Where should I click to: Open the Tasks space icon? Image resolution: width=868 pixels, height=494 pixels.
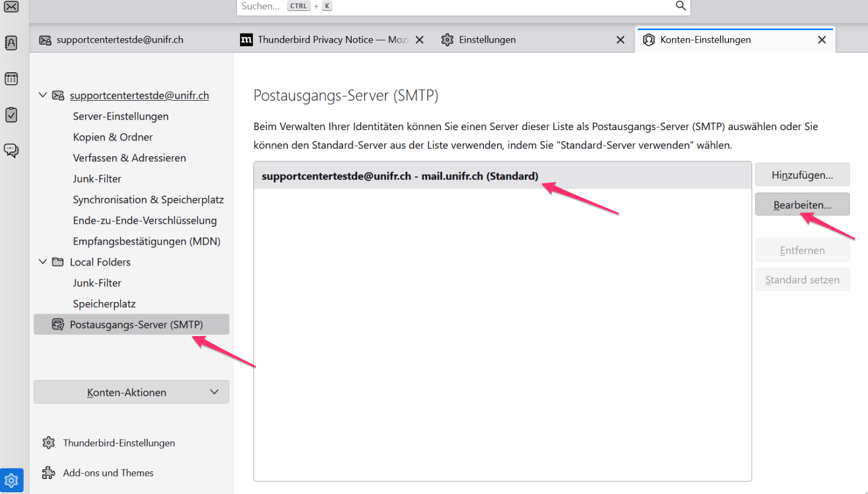tap(11, 115)
